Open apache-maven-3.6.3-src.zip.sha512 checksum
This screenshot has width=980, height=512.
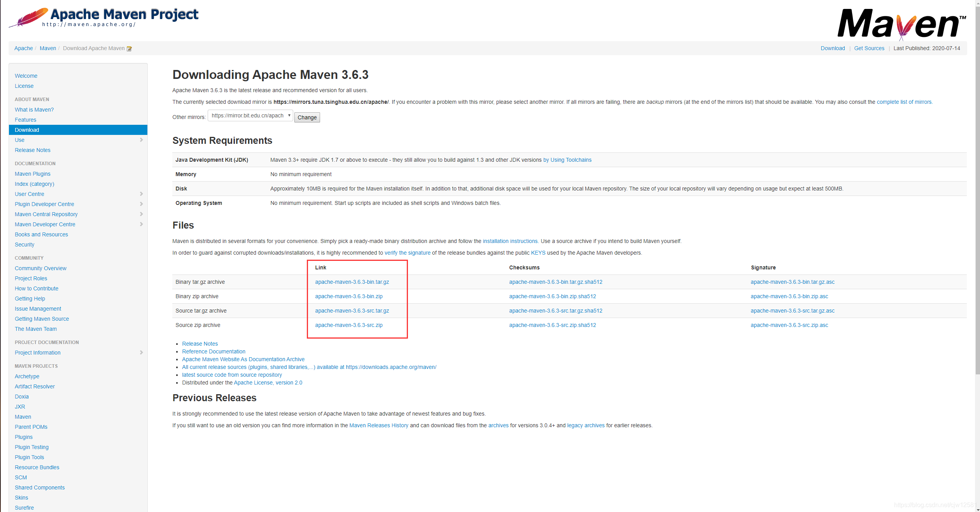(x=553, y=325)
